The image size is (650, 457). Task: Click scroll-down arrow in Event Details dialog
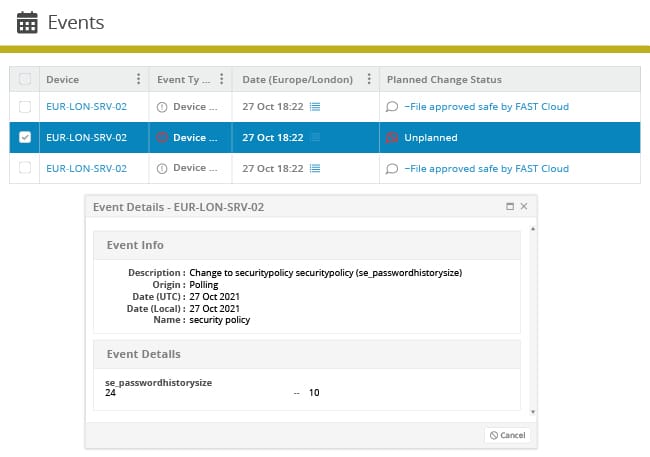click(533, 412)
